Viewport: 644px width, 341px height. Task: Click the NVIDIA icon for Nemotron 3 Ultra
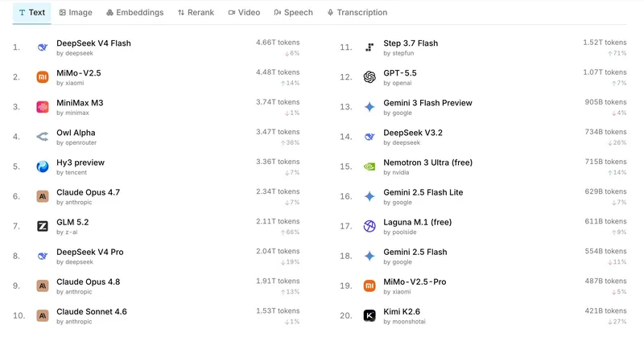pyautogui.click(x=369, y=166)
